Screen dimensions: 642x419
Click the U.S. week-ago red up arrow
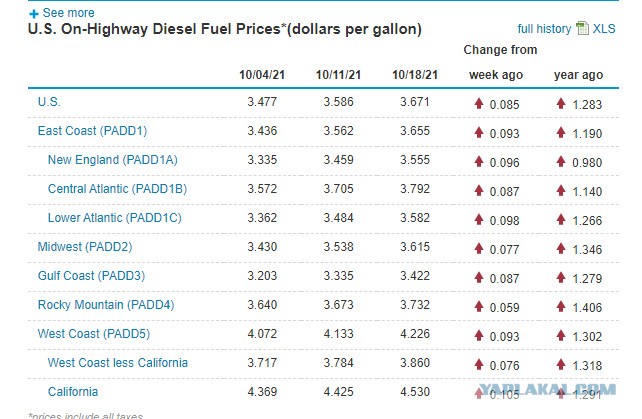click(479, 103)
